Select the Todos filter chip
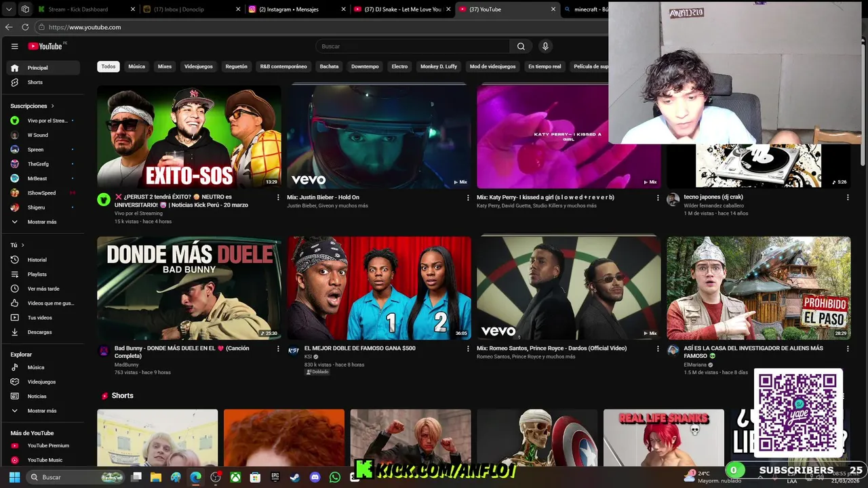The width and height of the screenshot is (868, 488). point(108,66)
